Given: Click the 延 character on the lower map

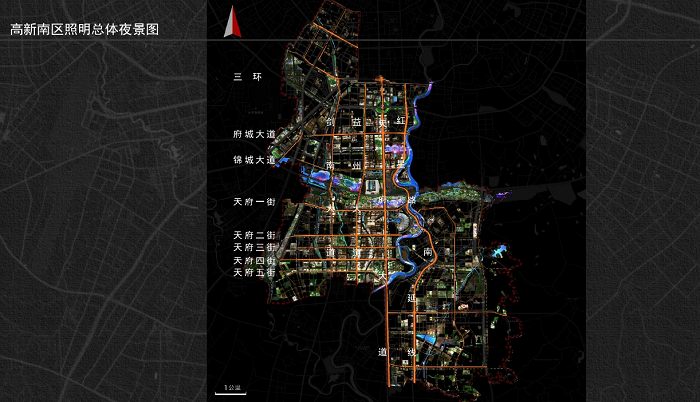Looking at the screenshot, I should click(x=410, y=298).
